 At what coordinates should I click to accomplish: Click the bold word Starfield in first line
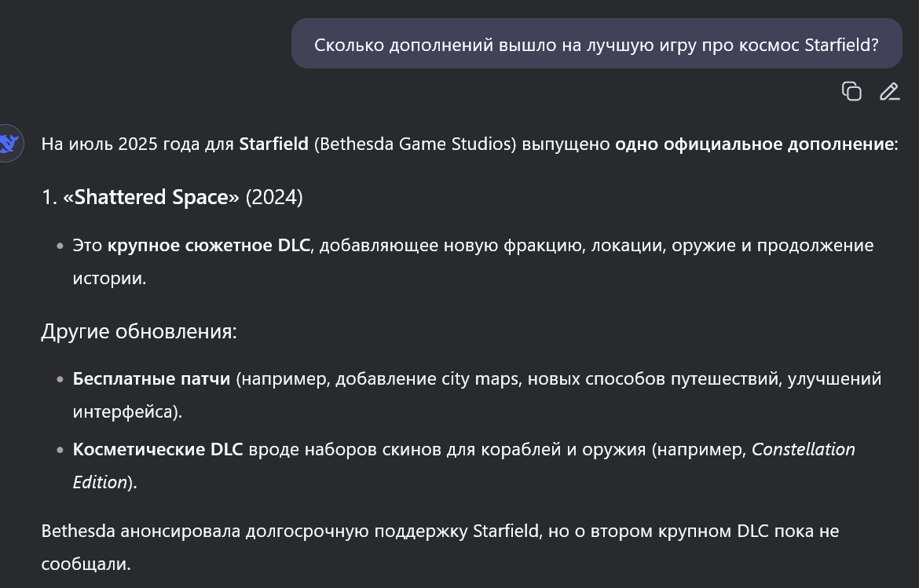(273, 144)
